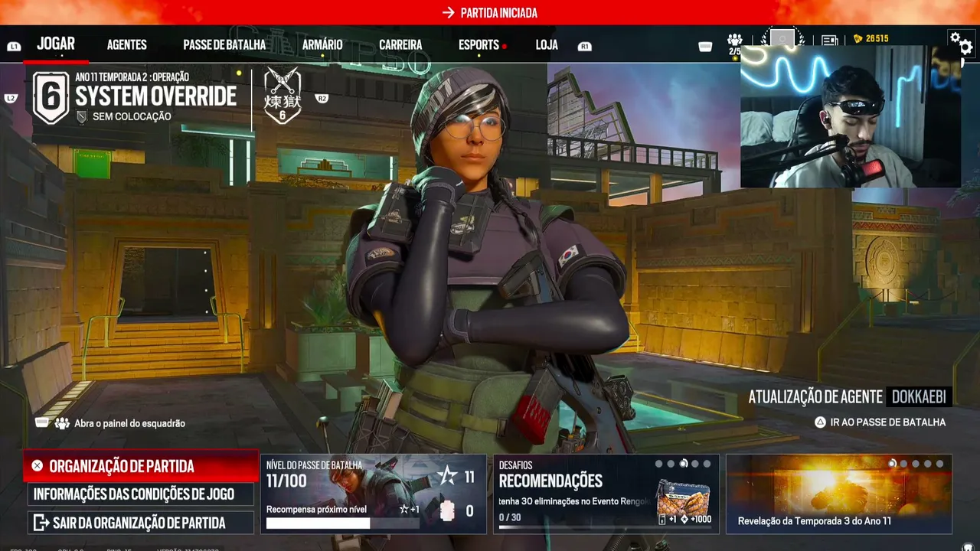The image size is (980, 551).
Task: Click the Rainbow Six season emblem
Action: pos(51,97)
